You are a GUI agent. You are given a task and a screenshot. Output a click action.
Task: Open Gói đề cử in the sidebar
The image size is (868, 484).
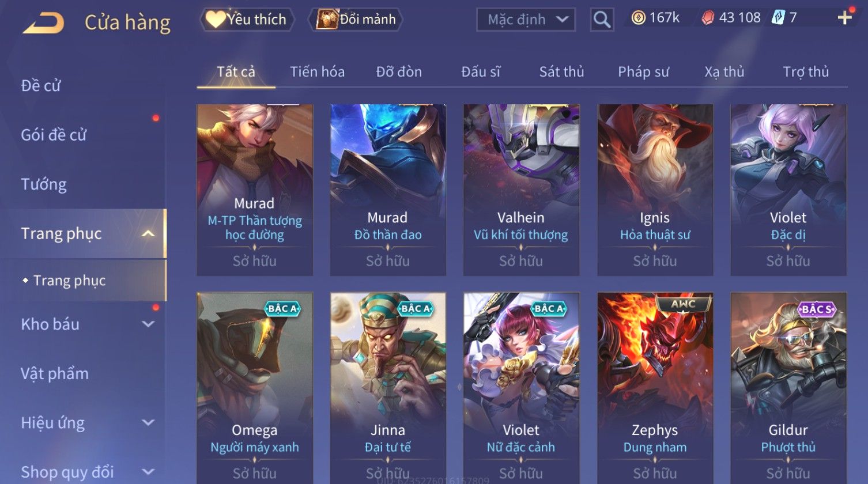pos(54,135)
